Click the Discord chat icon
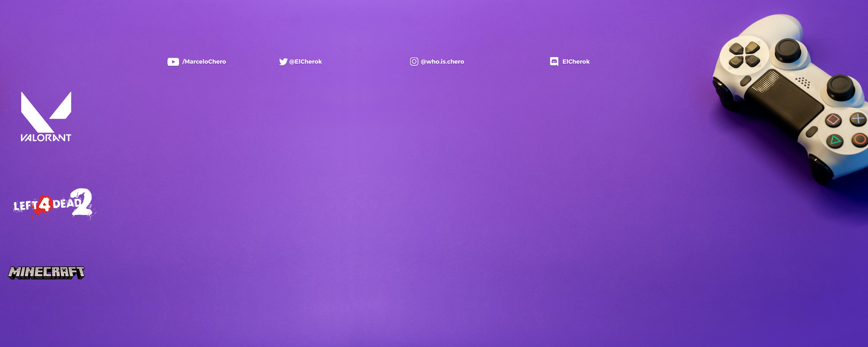The width and height of the screenshot is (868, 347). click(x=554, y=62)
